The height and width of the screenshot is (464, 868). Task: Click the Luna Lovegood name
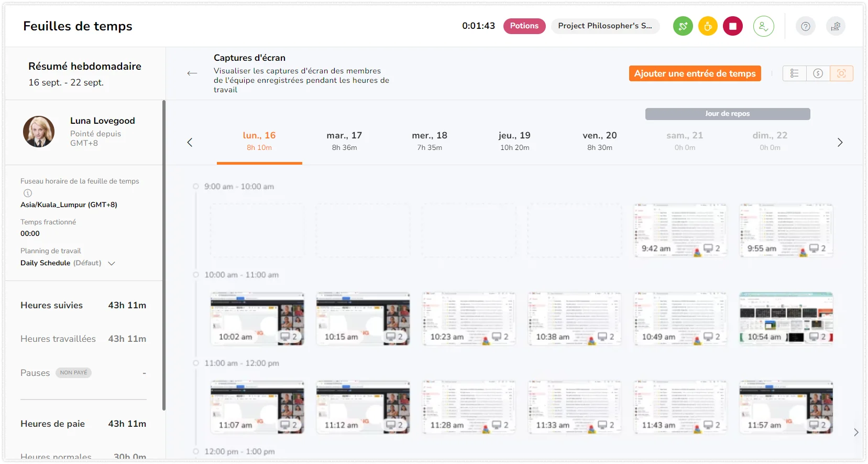tap(103, 121)
